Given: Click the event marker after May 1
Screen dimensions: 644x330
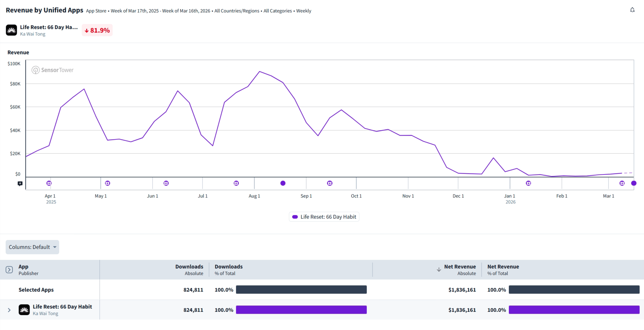Looking at the screenshot, I should click(107, 183).
